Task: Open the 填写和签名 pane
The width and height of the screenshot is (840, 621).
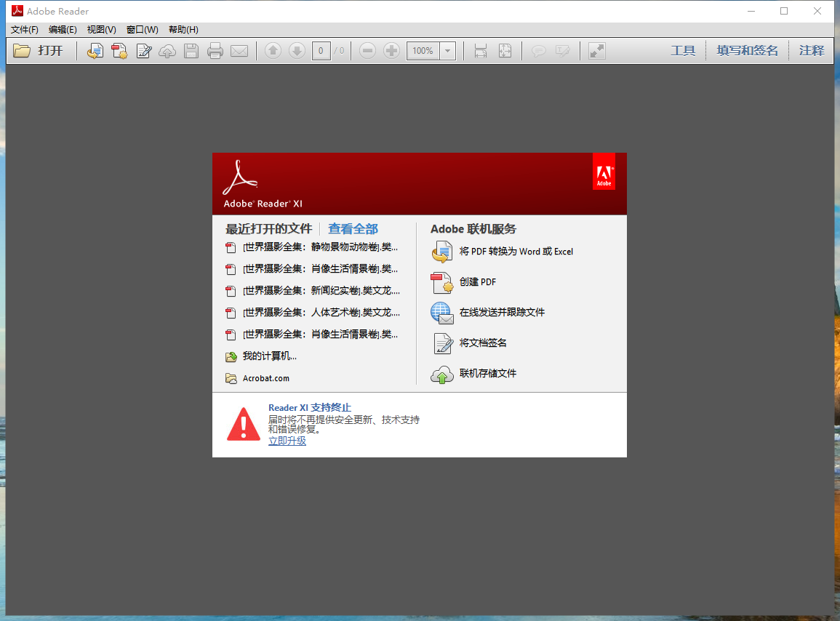Action: click(748, 51)
